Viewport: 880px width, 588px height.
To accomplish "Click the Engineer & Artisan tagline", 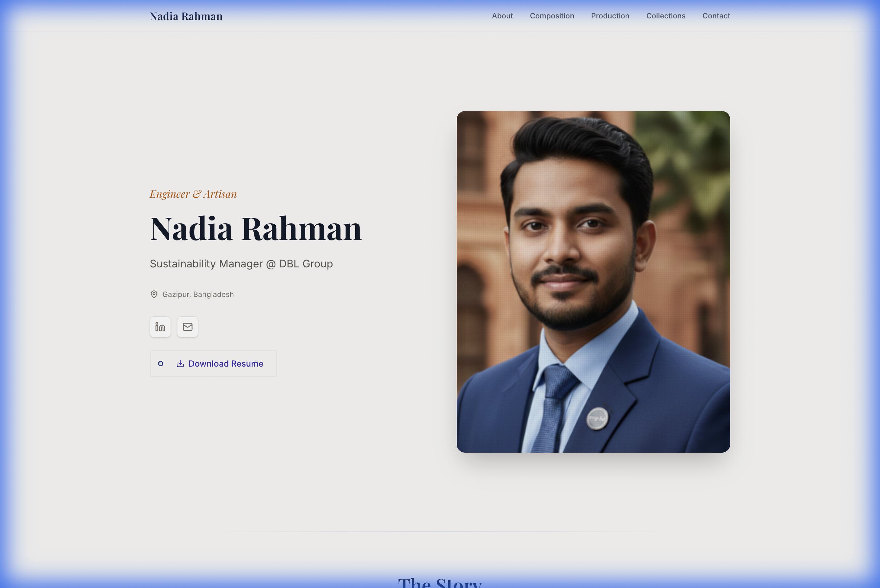I will tap(193, 194).
